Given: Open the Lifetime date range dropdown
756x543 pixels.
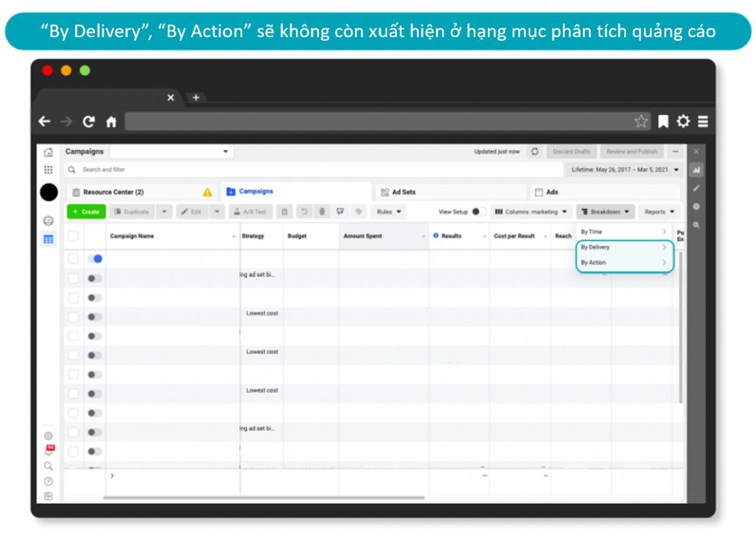Looking at the screenshot, I should pos(625,170).
